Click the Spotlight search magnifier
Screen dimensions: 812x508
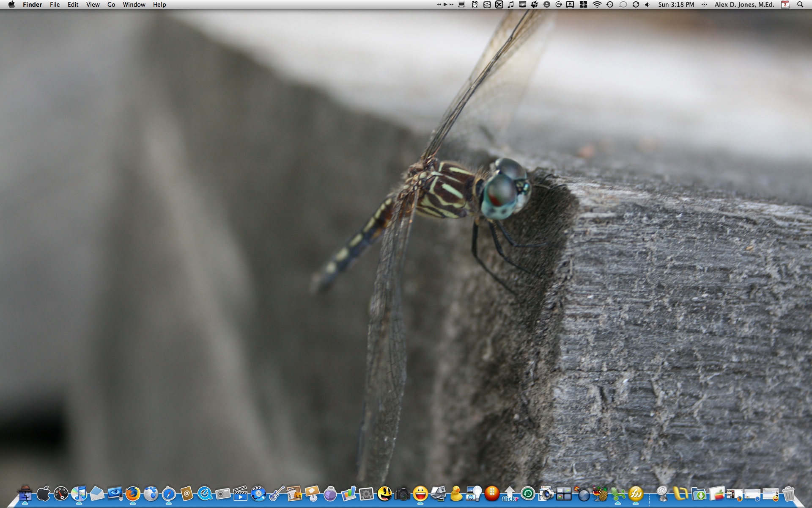click(x=800, y=5)
